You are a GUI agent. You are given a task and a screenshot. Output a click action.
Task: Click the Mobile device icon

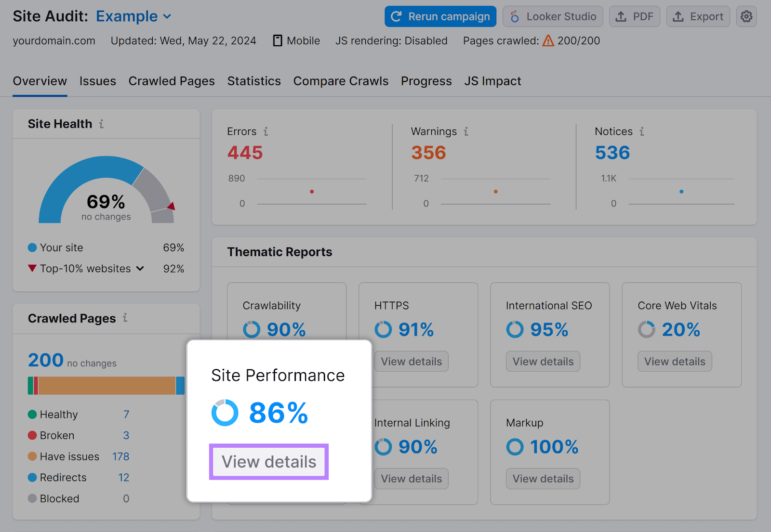(277, 40)
